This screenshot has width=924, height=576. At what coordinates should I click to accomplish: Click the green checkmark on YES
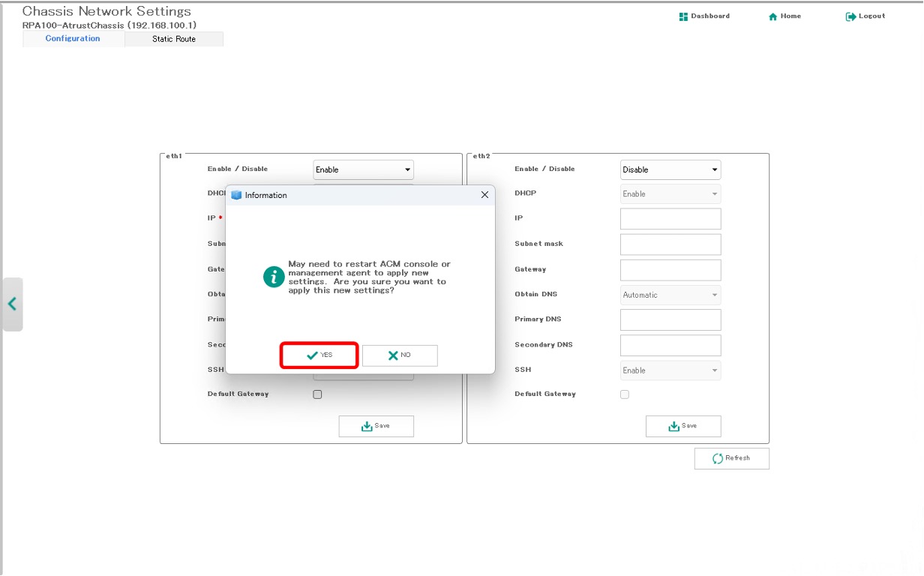pos(312,355)
